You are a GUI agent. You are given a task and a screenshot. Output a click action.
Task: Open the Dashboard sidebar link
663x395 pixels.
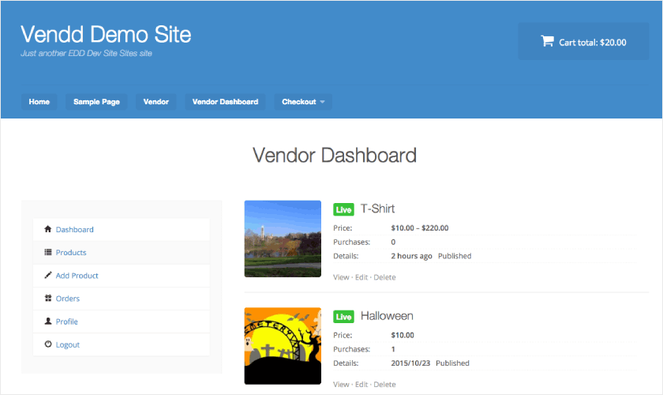75,230
